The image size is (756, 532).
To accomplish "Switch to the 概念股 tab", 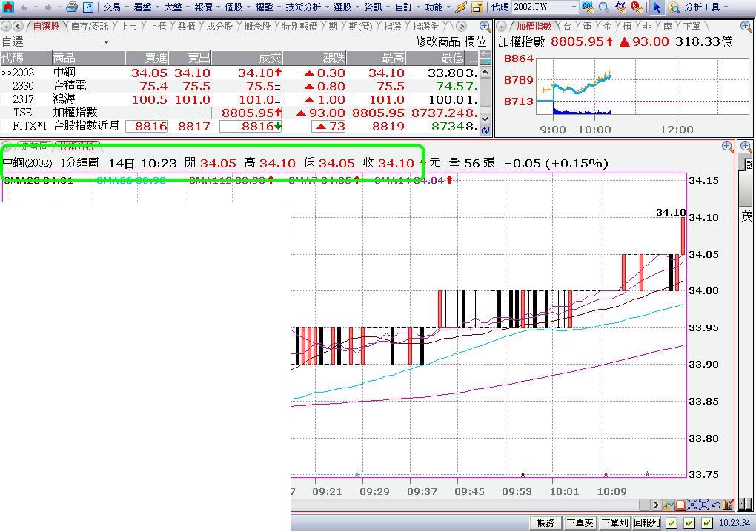I will [258, 27].
